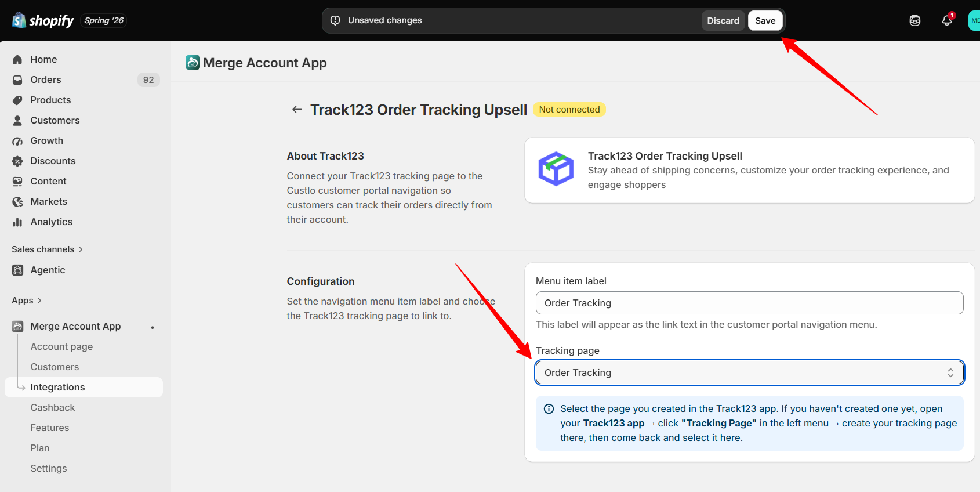
Task: Click the Unsaved changes alert icon
Action: tap(335, 20)
